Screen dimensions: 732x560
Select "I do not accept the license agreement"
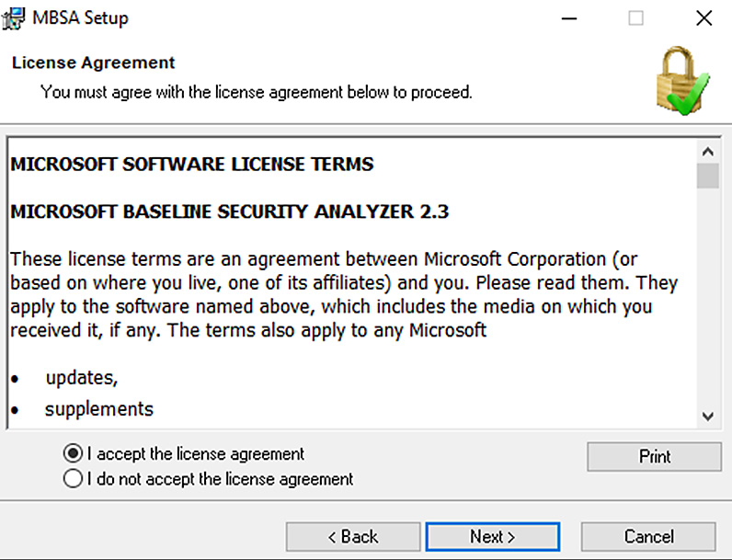208,479
